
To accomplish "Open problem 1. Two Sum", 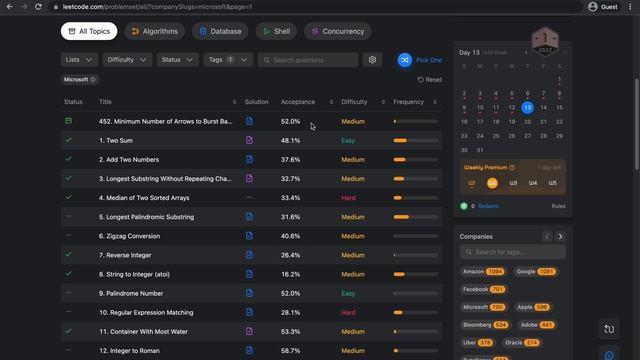I will (x=116, y=140).
